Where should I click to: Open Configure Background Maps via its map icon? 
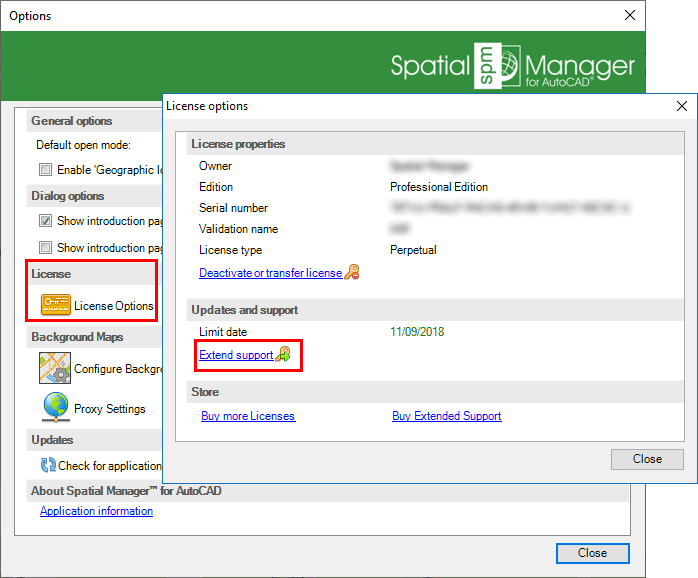(55, 368)
